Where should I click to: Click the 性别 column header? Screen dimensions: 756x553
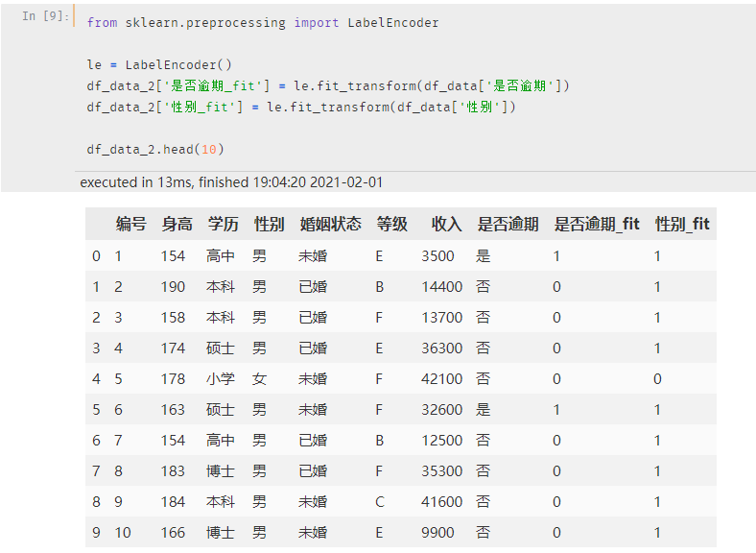point(269,224)
